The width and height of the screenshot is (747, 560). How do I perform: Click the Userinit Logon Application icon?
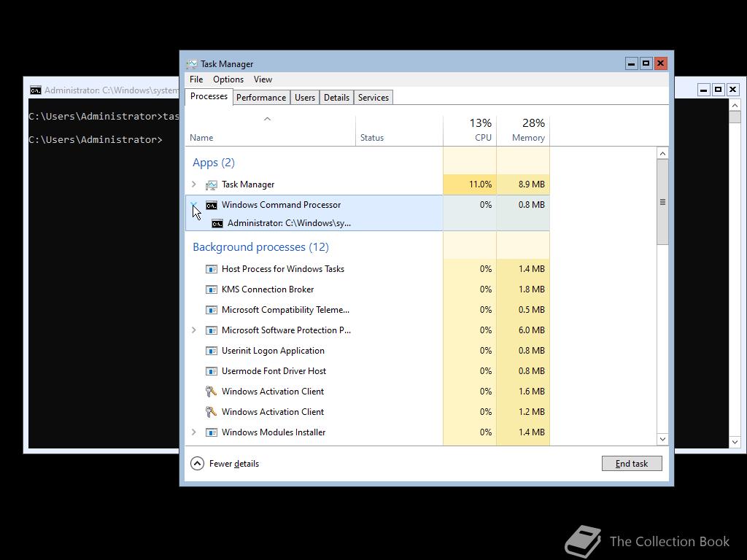212,351
